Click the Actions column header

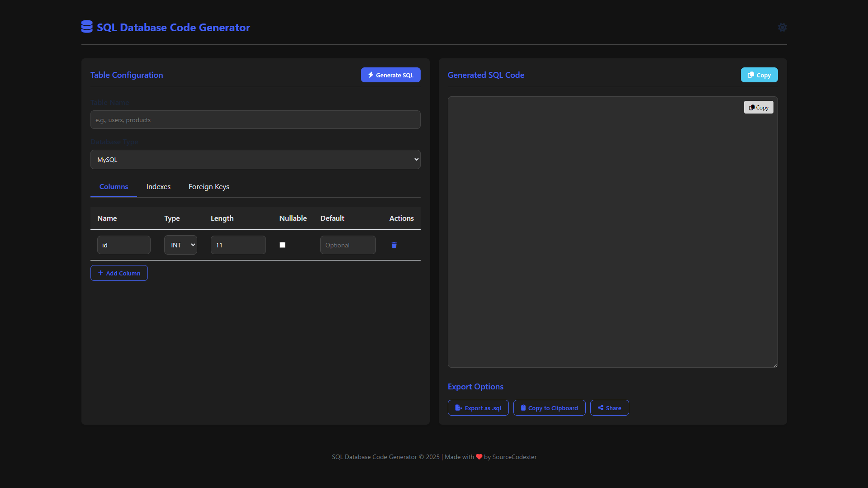[x=401, y=218]
